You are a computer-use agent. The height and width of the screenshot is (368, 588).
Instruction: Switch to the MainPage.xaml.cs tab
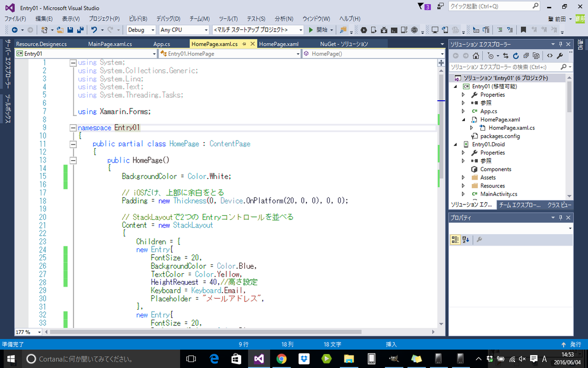coord(110,44)
